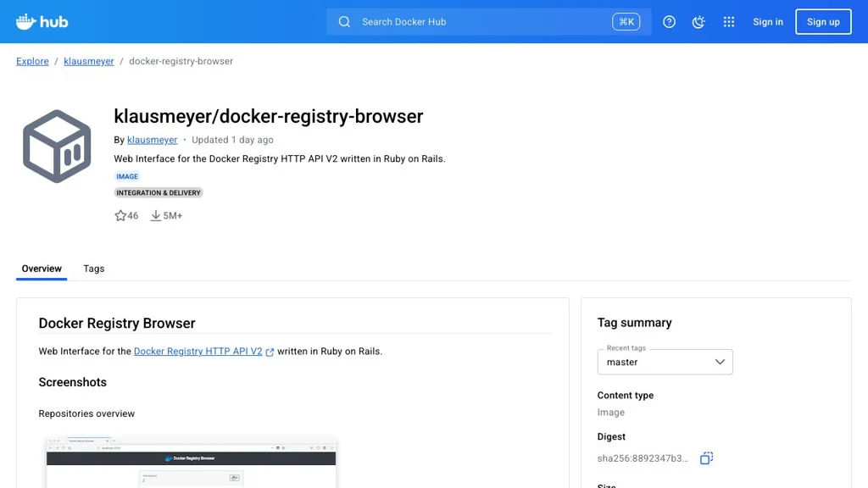Switch to the Tags tab
This screenshot has height=488, width=868.
coord(93,269)
